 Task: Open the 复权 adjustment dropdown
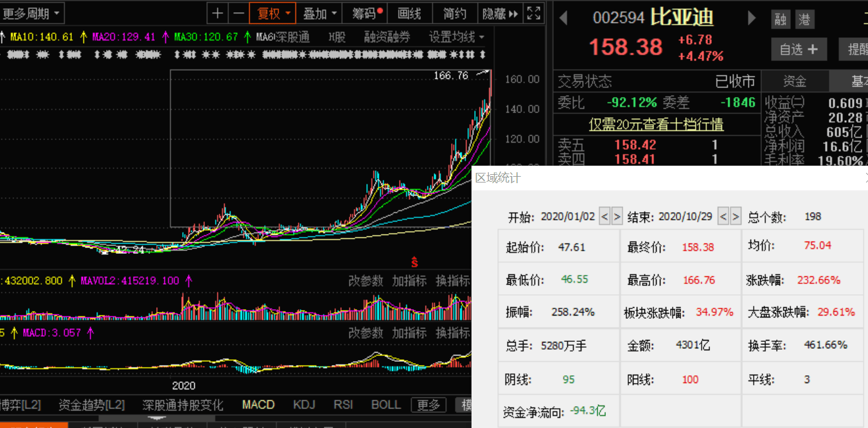tap(272, 13)
